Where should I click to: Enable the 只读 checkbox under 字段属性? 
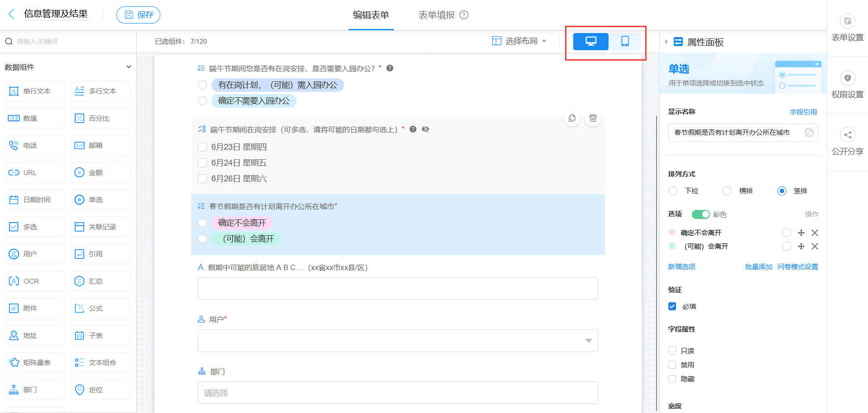pyautogui.click(x=672, y=350)
